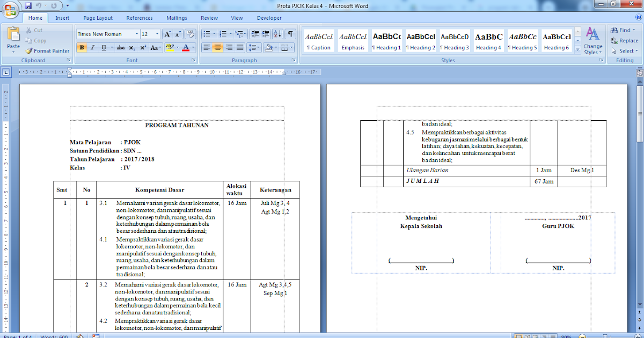Image resolution: width=644 pixels, height=338 pixels.
Task: Activate the Format Painter
Action: 47,51
